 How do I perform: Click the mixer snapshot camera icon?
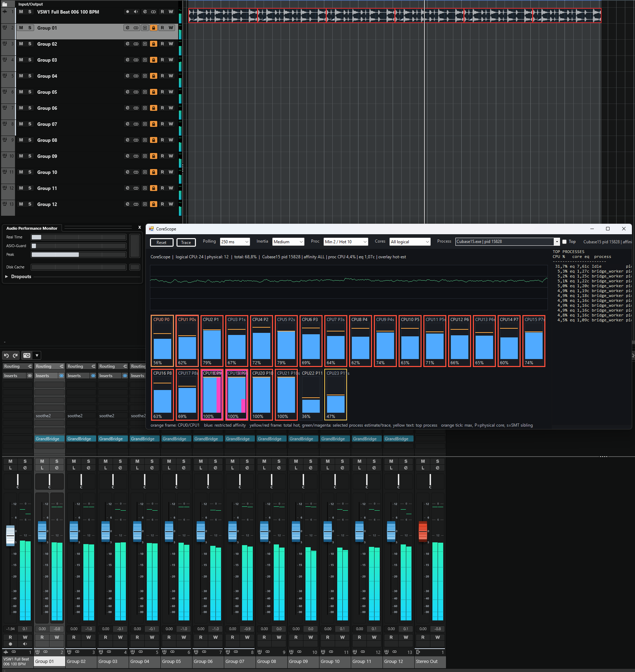(x=27, y=356)
